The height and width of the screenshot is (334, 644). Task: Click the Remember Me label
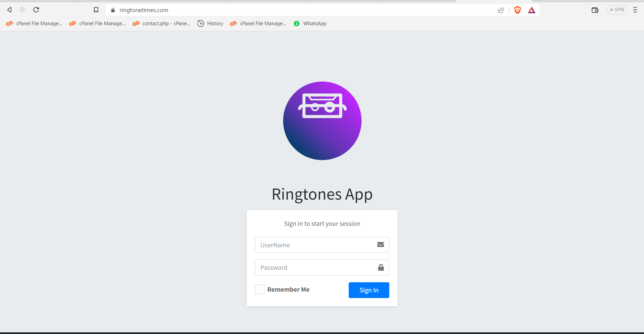click(288, 289)
